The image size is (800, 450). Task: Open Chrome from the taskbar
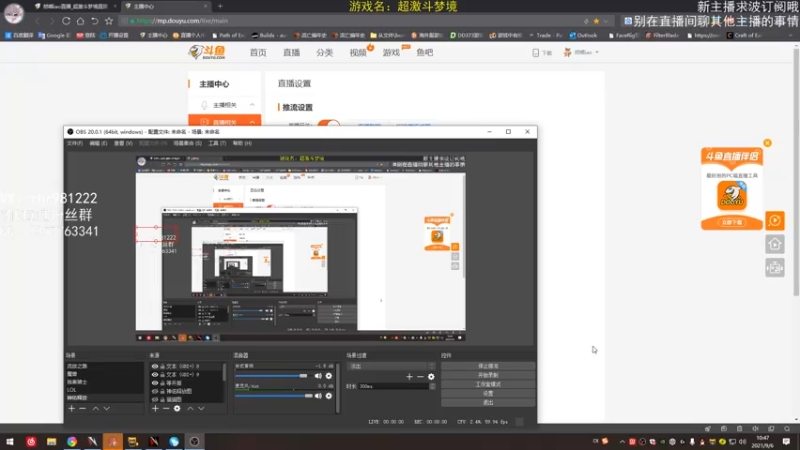click(x=72, y=441)
